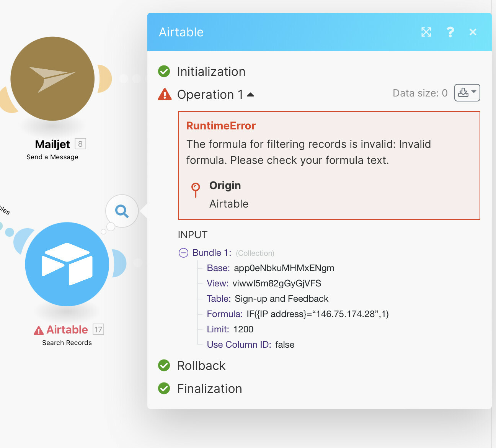Open the Airtable Search Records module
The width and height of the screenshot is (496, 448).
[x=67, y=264]
